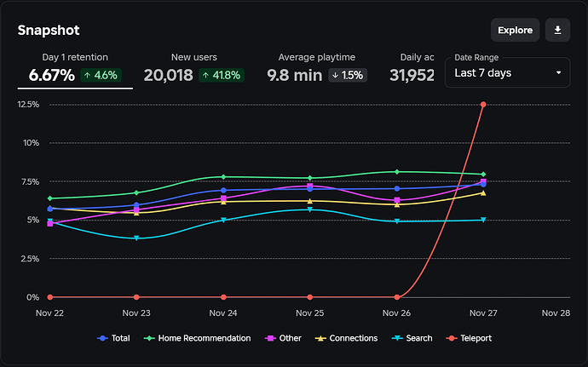Image resolution: width=588 pixels, height=367 pixels.
Task: Switch to Average playtime metric
Action: tap(316, 69)
